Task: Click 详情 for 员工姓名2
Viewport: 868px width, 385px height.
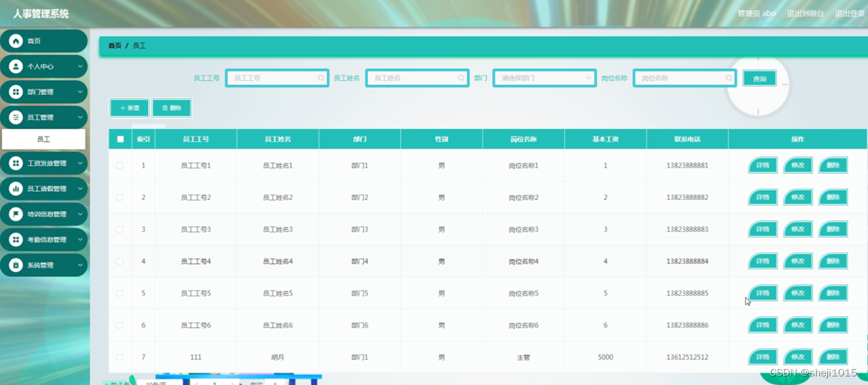Action: 763,198
